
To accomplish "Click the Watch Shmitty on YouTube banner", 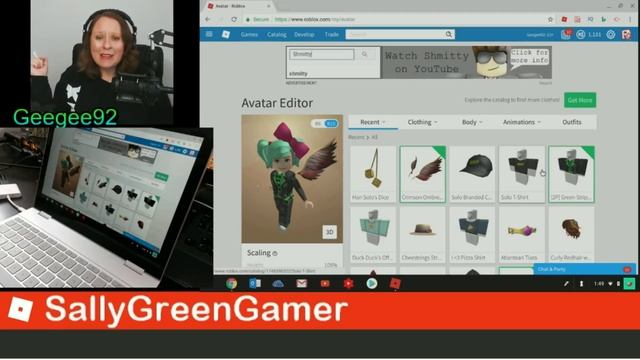I will [467, 62].
